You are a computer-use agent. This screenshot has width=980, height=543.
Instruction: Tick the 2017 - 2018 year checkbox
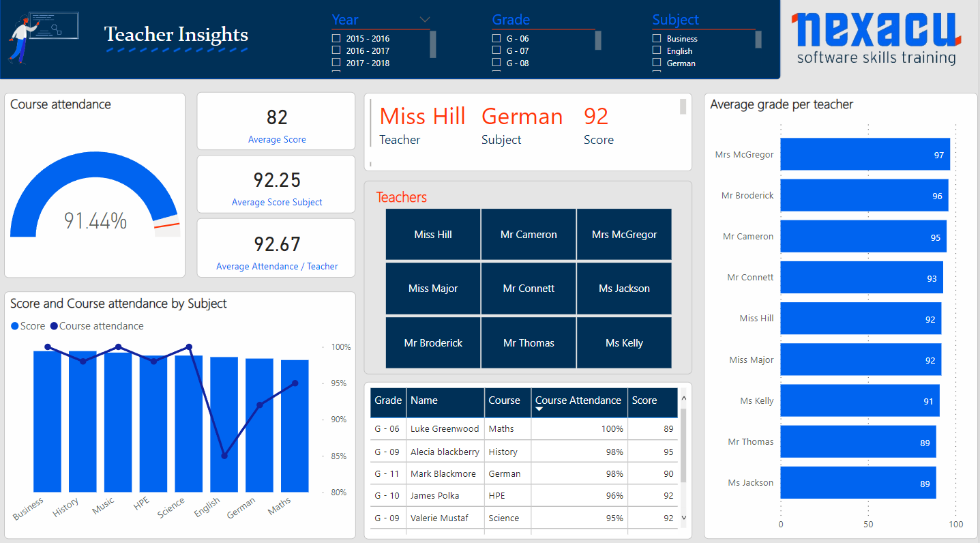(336, 63)
